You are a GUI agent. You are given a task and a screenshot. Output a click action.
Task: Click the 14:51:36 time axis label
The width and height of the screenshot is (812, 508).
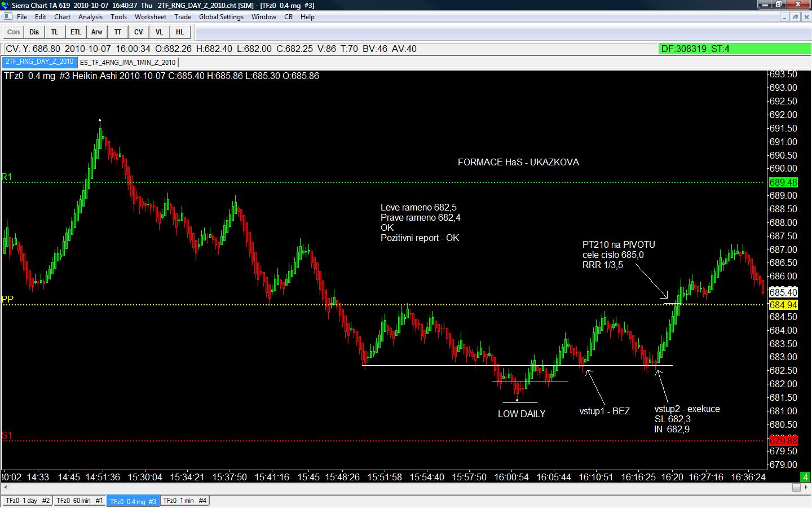tap(103, 477)
